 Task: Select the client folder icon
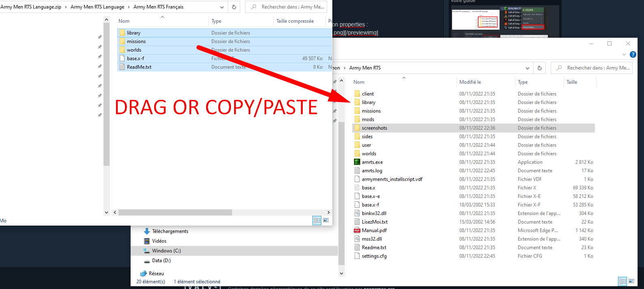point(357,93)
